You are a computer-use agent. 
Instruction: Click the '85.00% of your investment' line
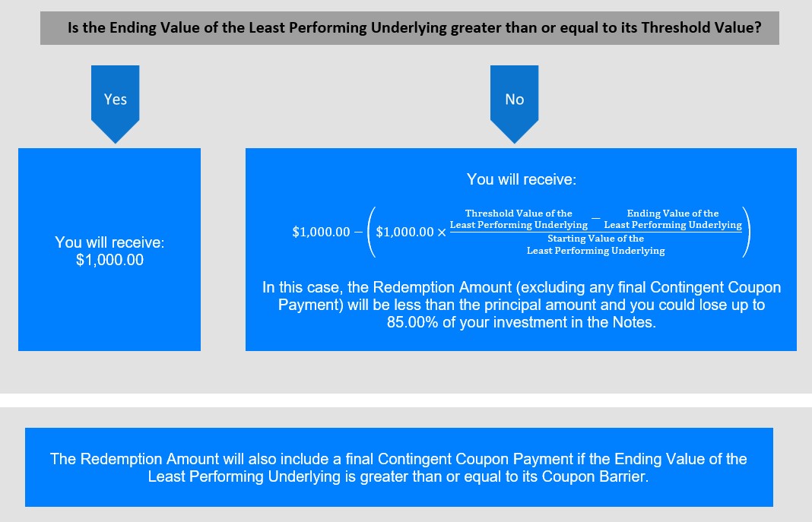pos(522,322)
